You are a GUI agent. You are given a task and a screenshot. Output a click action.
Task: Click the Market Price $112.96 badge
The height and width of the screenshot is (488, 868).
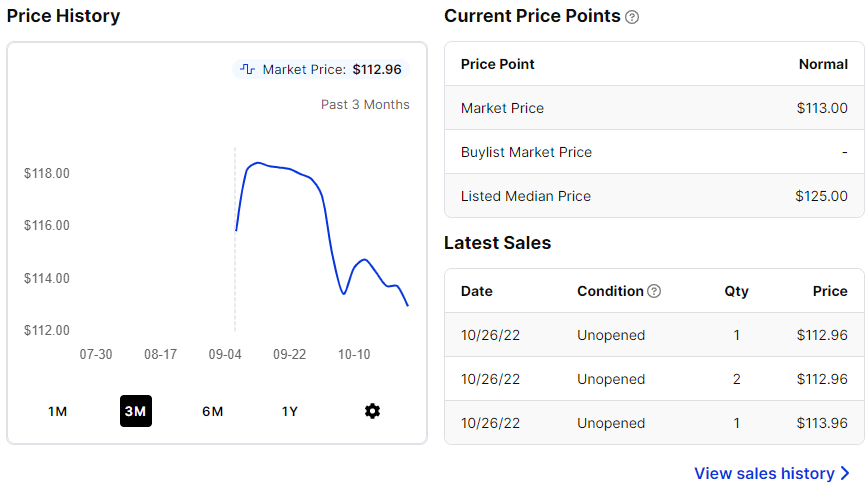point(321,70)
